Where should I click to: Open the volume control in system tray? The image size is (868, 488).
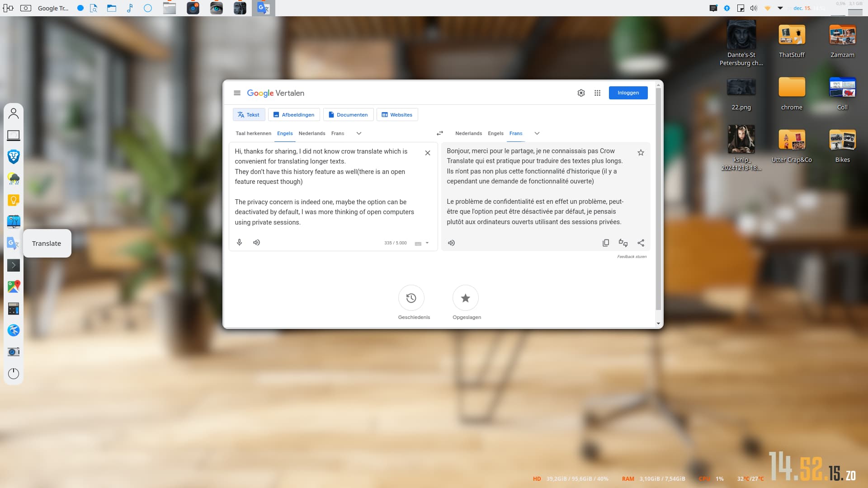pyautogui.click(x=754, y=8)
